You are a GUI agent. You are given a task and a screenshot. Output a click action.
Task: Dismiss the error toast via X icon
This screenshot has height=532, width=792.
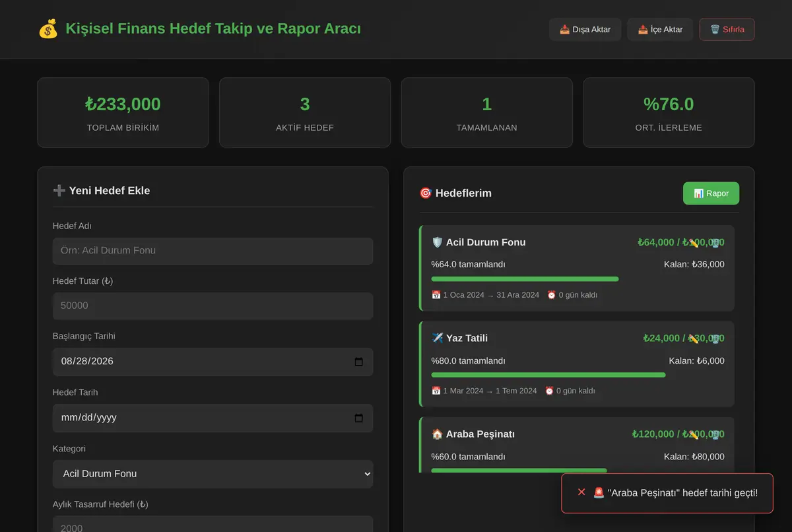point(581,492)
